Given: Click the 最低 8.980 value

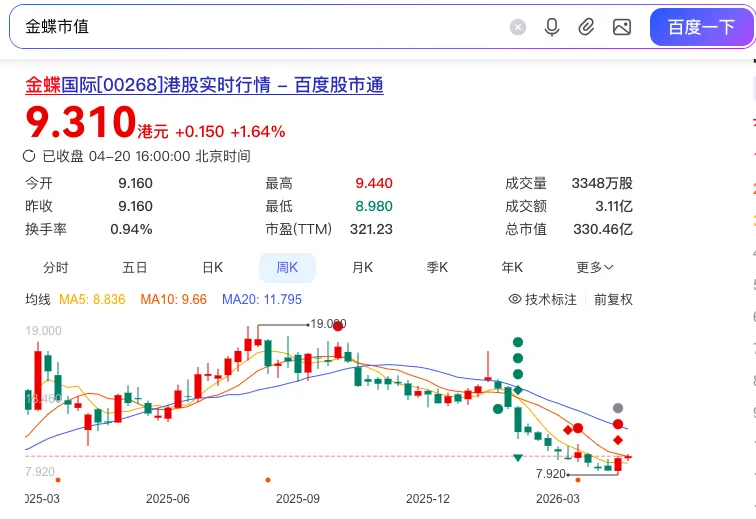Looking at the screenshot, I should [374, 206].
